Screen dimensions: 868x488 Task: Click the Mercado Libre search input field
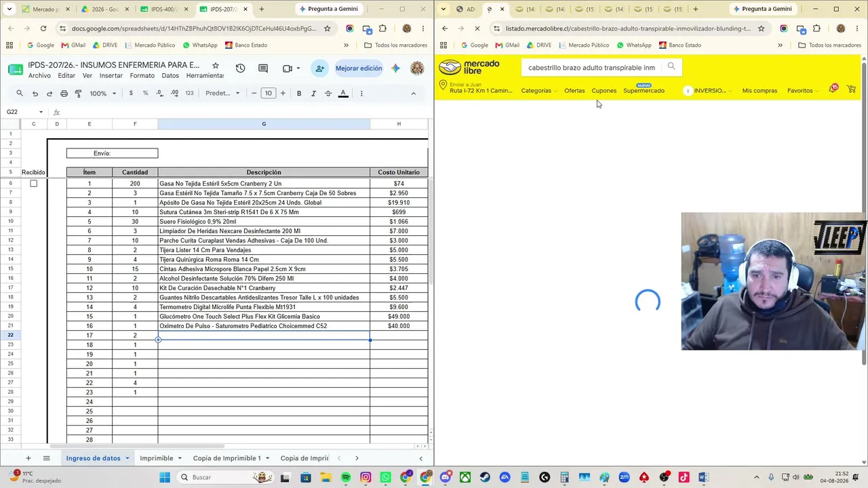(x=591, y=67)
